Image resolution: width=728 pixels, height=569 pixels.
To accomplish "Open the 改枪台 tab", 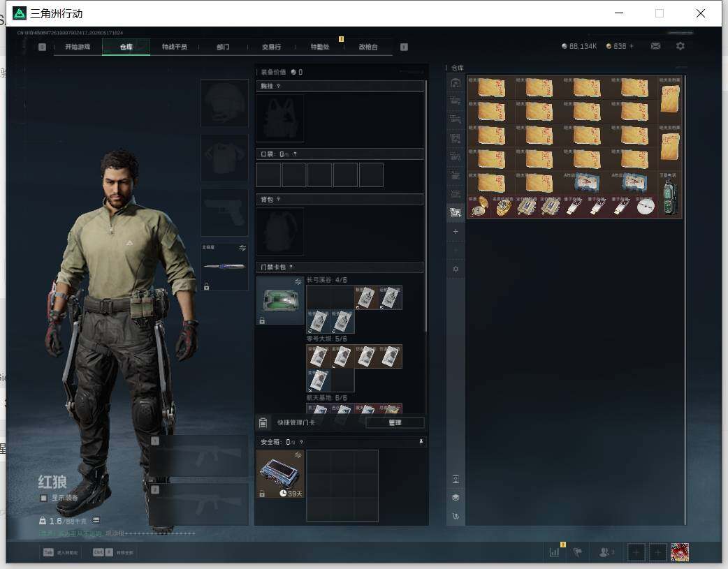I will coord(368,47).
